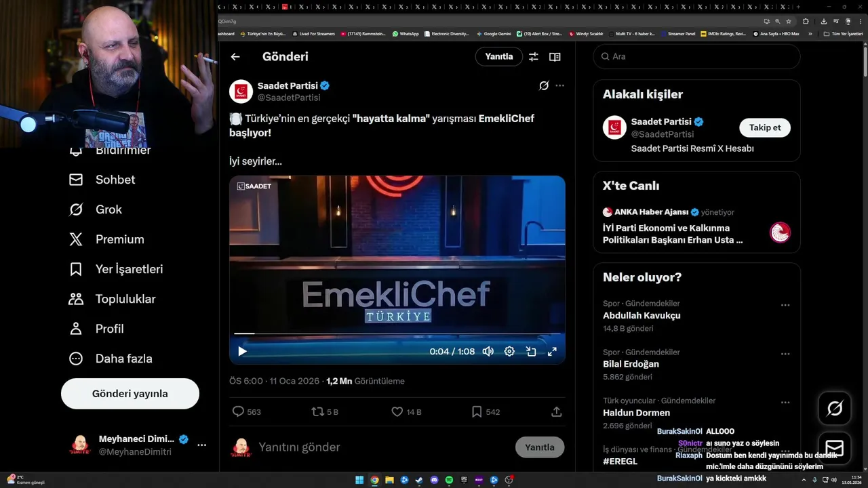Open Topluluklar in the sidebar

[112, 299]
